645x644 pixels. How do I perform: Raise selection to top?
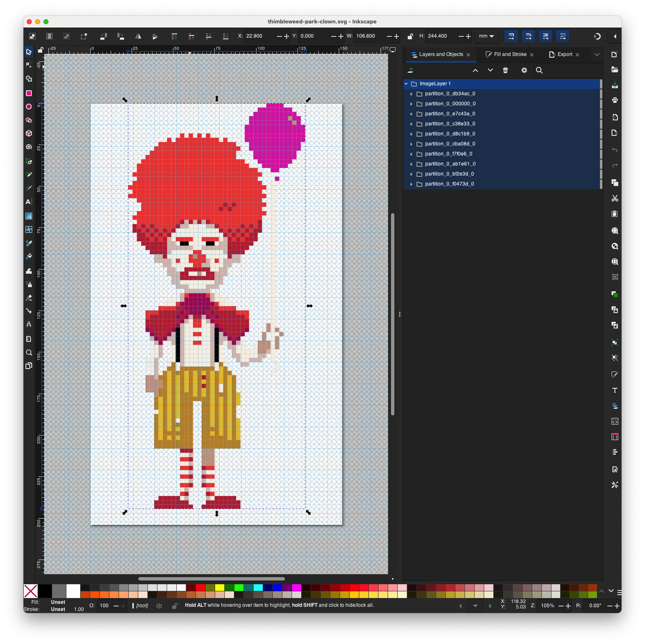pyautogui.click(x=174, y=36)
